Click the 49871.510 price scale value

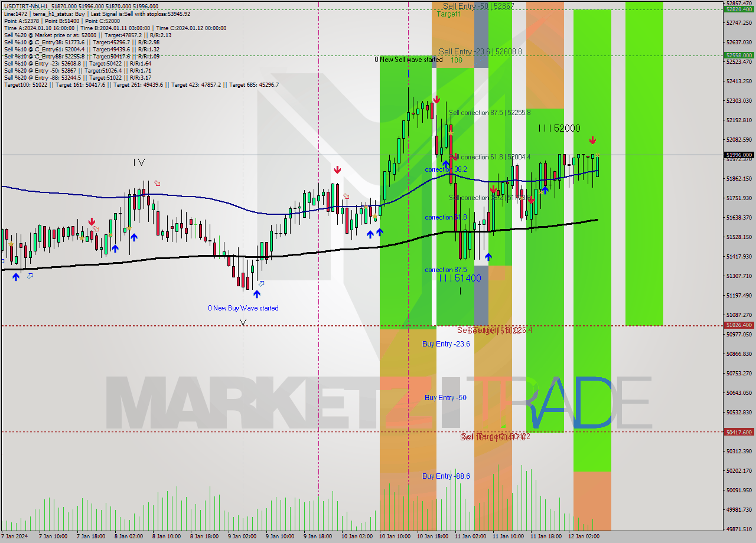click(739, 529)
